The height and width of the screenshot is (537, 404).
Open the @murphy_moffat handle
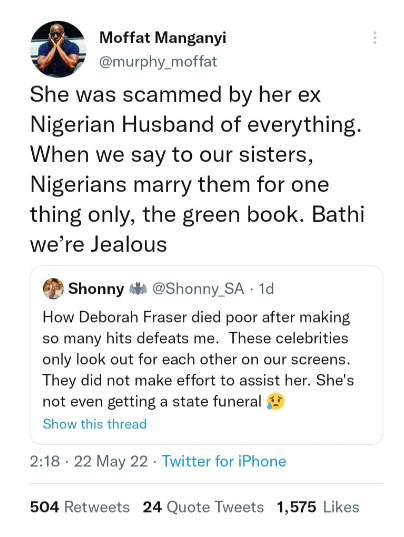point(158,62)
